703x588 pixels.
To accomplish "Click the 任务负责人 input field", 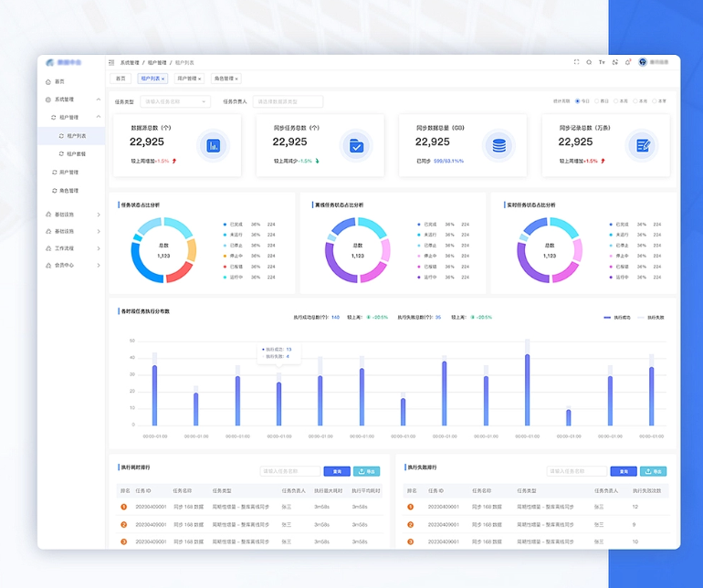I will pyautogui.click(x=289, y=101).
